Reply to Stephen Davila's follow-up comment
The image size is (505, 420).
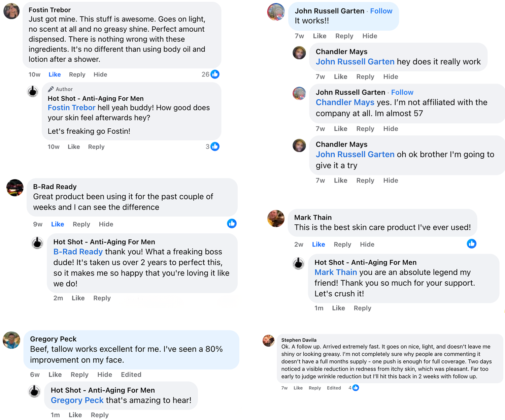[x=315, y=388]
